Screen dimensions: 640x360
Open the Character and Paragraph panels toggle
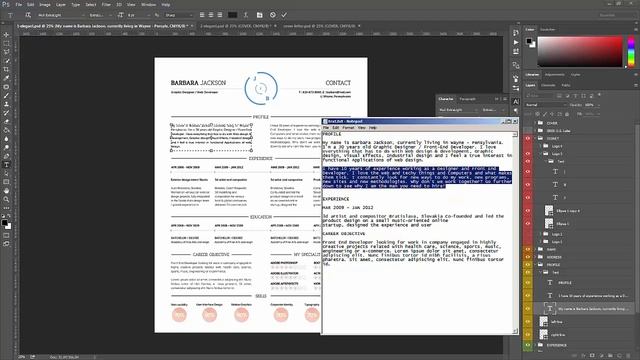pos(260,15)
